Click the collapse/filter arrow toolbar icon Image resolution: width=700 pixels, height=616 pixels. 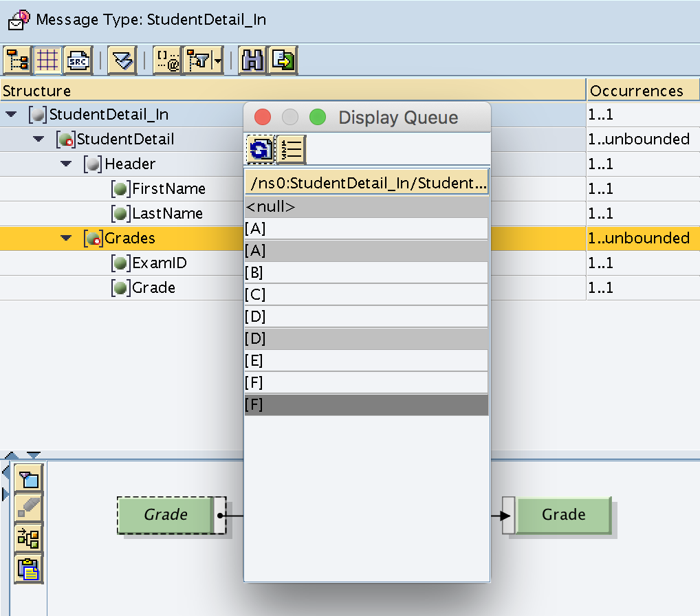[x=122, y=60]
